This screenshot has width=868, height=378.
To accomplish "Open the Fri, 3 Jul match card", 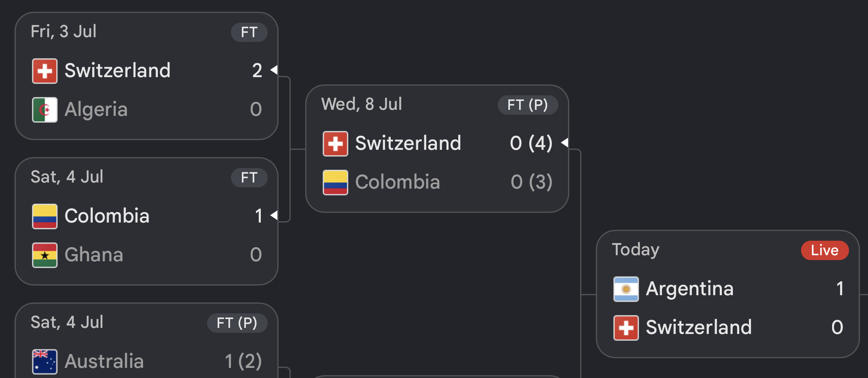I will coord(147,76).
